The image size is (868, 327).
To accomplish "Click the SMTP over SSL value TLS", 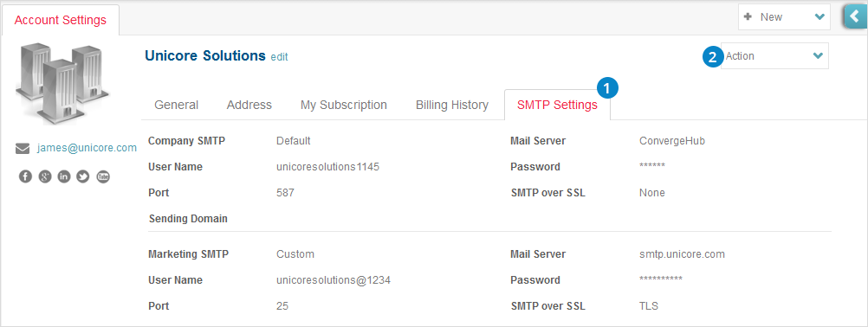I will pyautogui.click(x=649, y=306).
